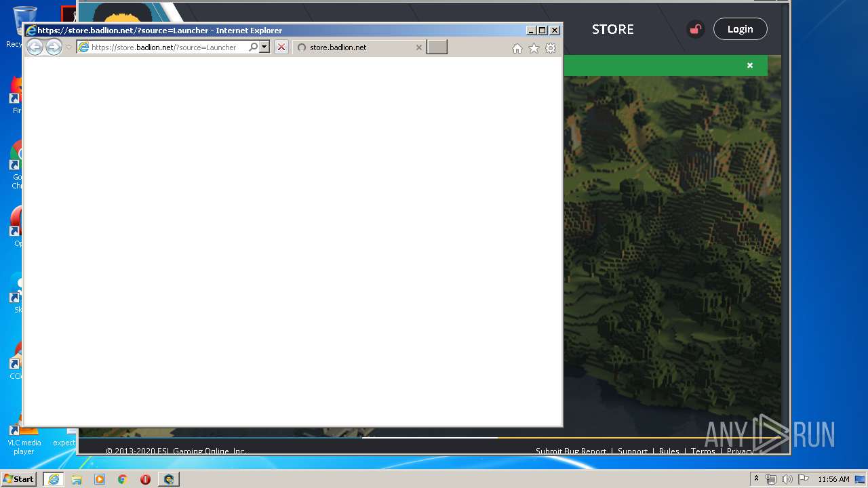Expand the address bar autocomplete dropdown
The width and height of the screenshot is (868, 488).
264,47
